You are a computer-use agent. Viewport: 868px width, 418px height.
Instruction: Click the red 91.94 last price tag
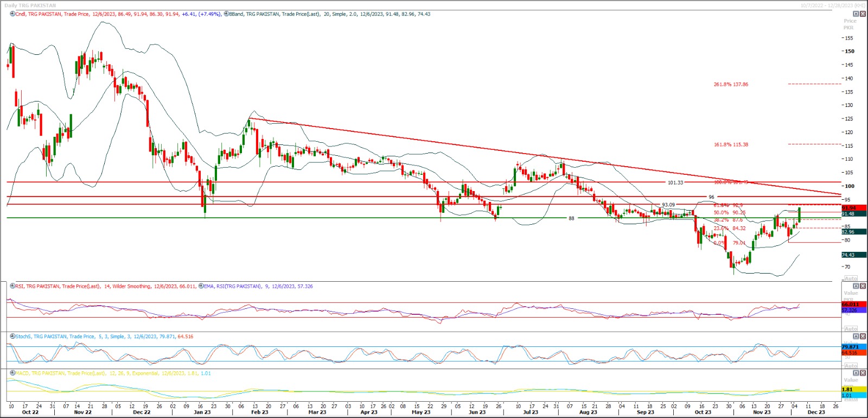tap(853, 208)
